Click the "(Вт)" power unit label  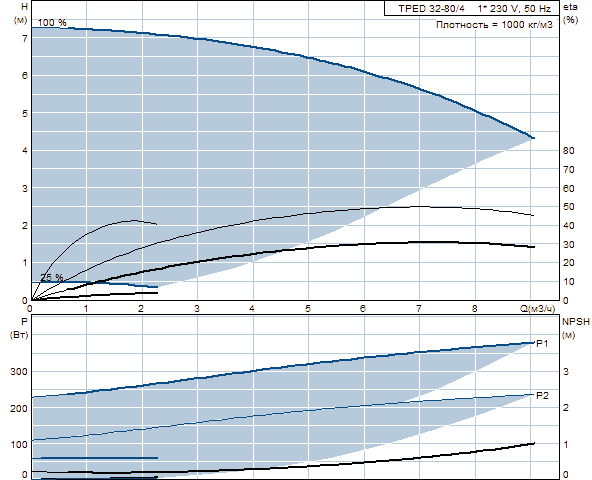[x=19, y=335]
